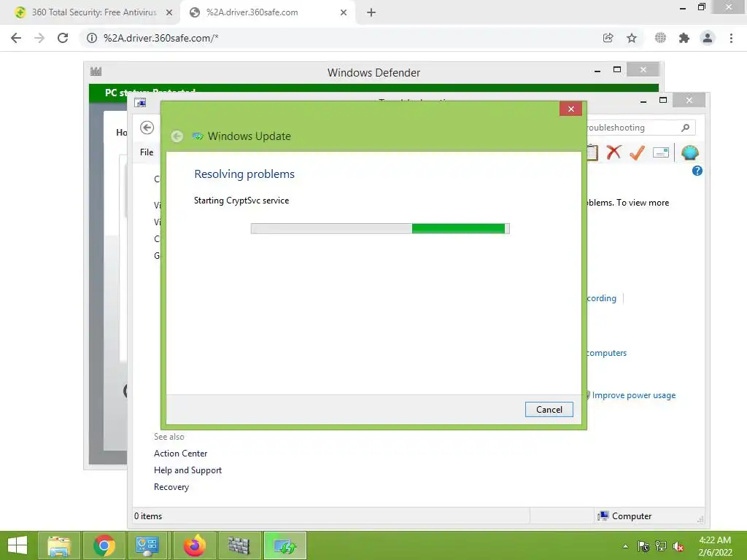Click the orange checkmark toolbar icon
This screenshot has width=747, height=560.
[x=637, y=152]
